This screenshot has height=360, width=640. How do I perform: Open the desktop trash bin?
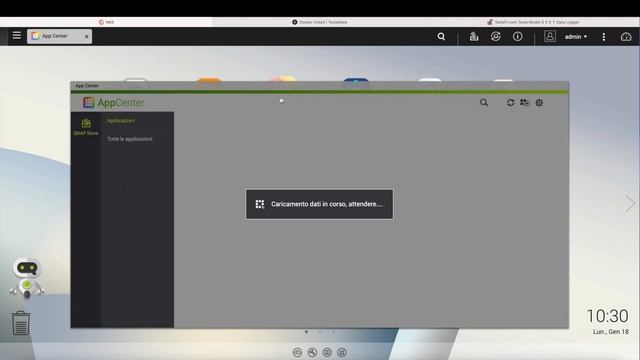coord(21,323)
